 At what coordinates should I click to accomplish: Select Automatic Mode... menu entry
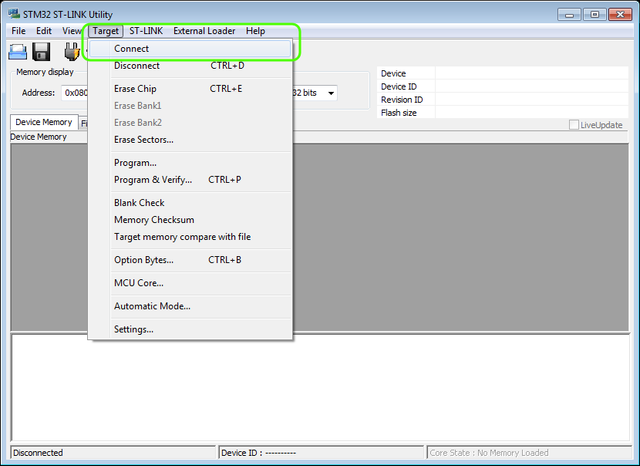190,306
